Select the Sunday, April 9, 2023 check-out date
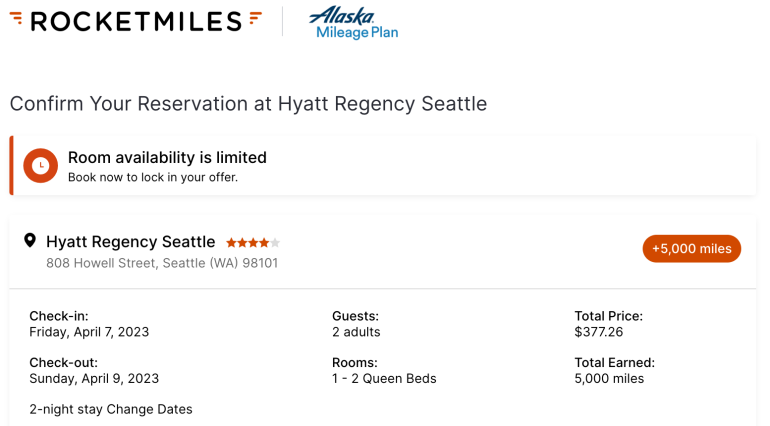Viewport: 770px width, 426px height. click(x=94, y=379)
